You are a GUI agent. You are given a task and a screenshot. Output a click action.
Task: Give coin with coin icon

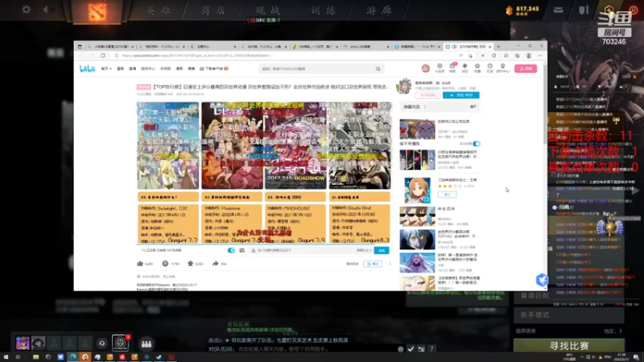165,264
